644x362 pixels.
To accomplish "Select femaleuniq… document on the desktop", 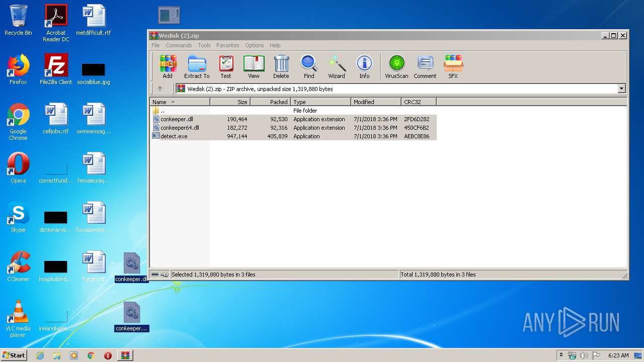I will (x=94, y=168).
